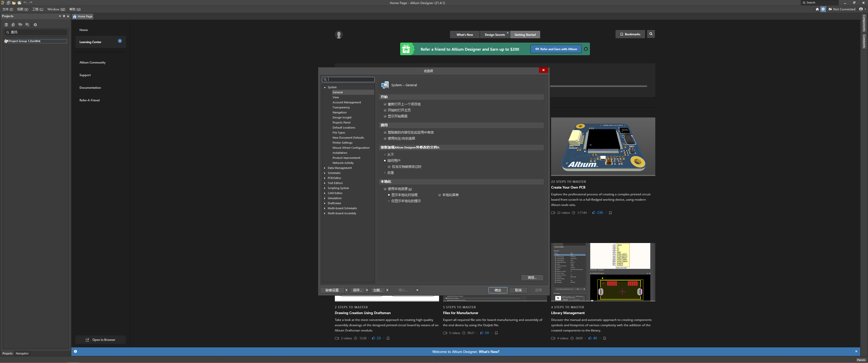Click the Altium logo icon top-left

(x=3, y=3)
